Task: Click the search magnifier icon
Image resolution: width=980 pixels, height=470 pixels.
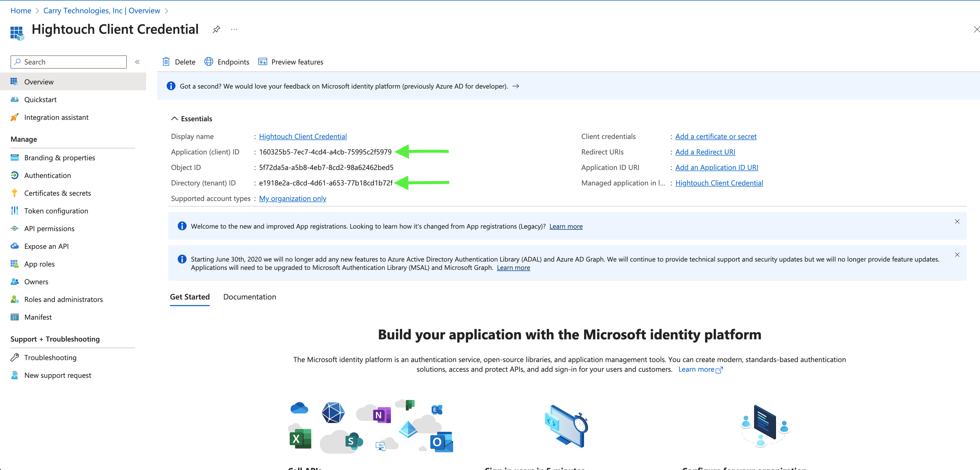Action: [x=17, y=62]
